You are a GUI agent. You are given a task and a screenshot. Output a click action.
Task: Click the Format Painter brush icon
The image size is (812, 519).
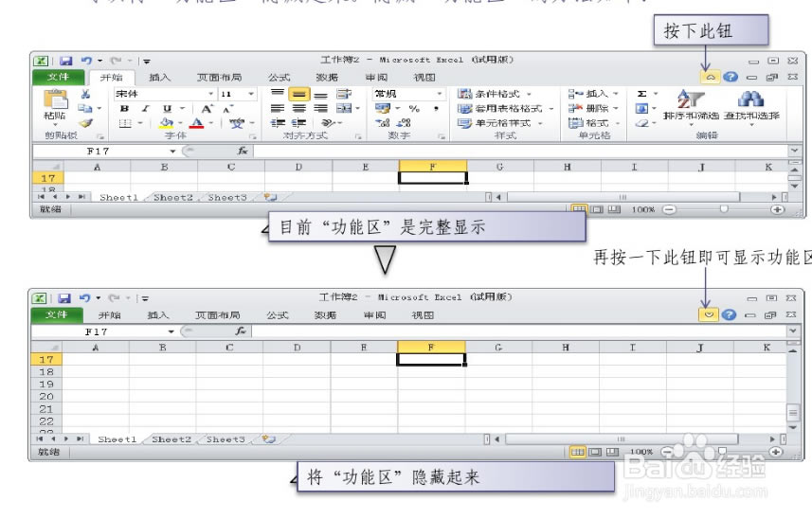click(x=85, y=122)
